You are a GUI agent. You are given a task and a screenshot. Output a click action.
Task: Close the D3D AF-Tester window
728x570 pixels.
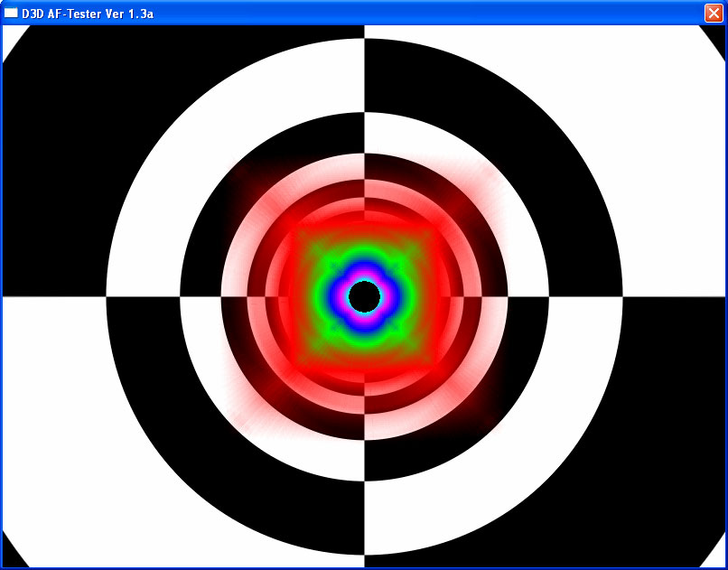point(713,13)
